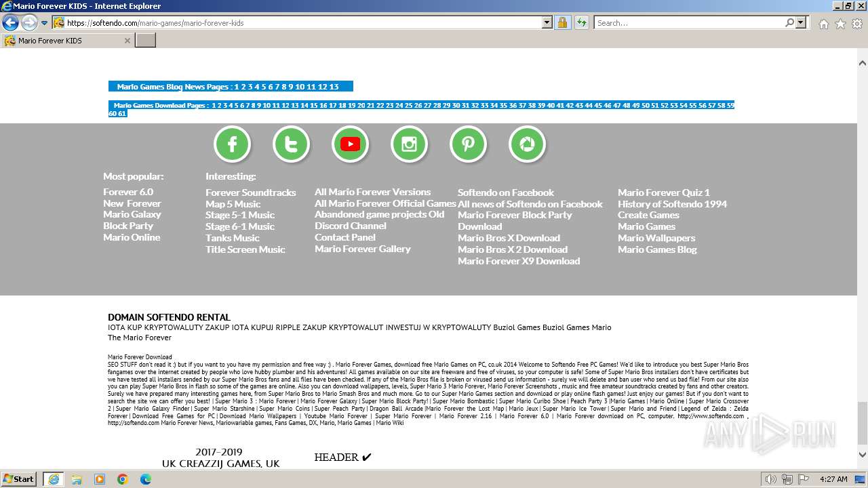The image size is (868, 488).
Task: Expand the search provider dropdown arrow
Action: (801, 22)
